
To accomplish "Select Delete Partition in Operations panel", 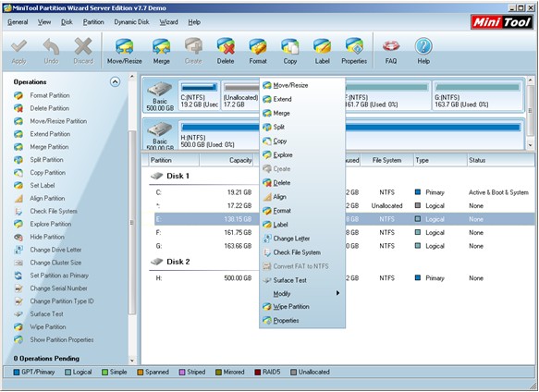I will pos(42,108).
